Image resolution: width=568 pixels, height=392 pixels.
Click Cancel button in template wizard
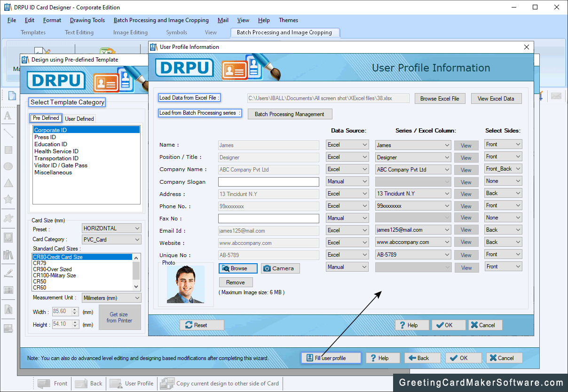point(505,358)
